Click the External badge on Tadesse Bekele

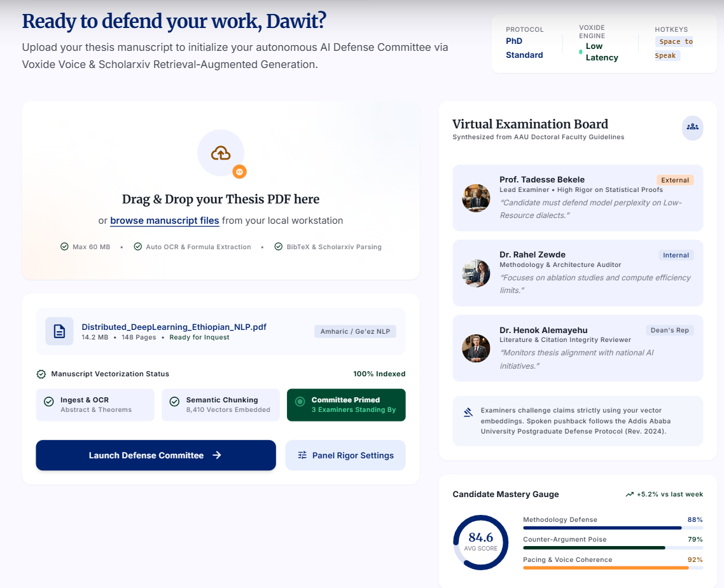(x=675, y=180)
